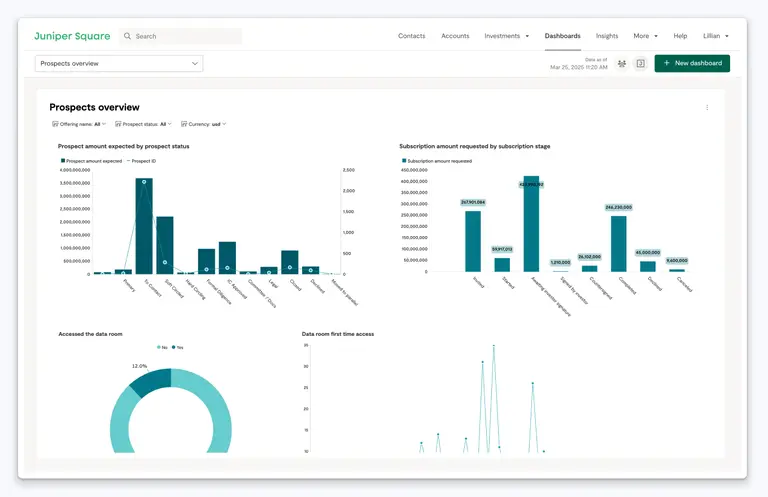Click the search magnifier icon
Screen dimensions: 768x497
(x=127, y=36)
